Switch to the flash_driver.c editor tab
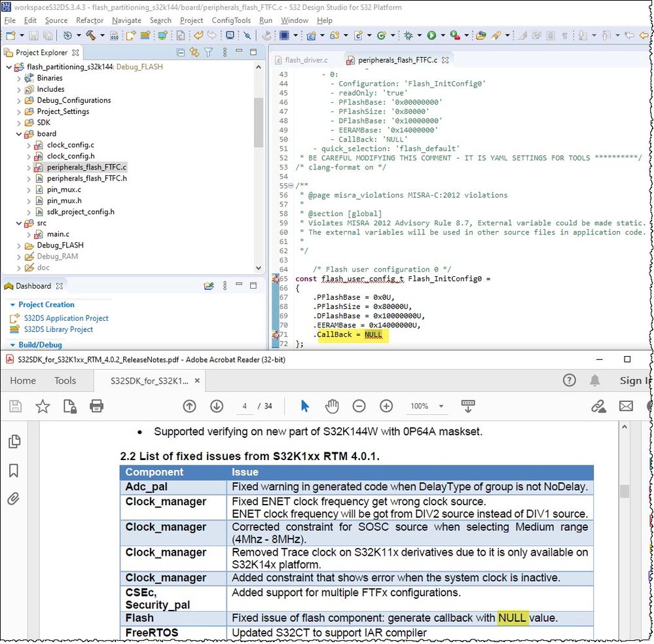The width and height of the screenshot is (654, 644). click(308, 60)
